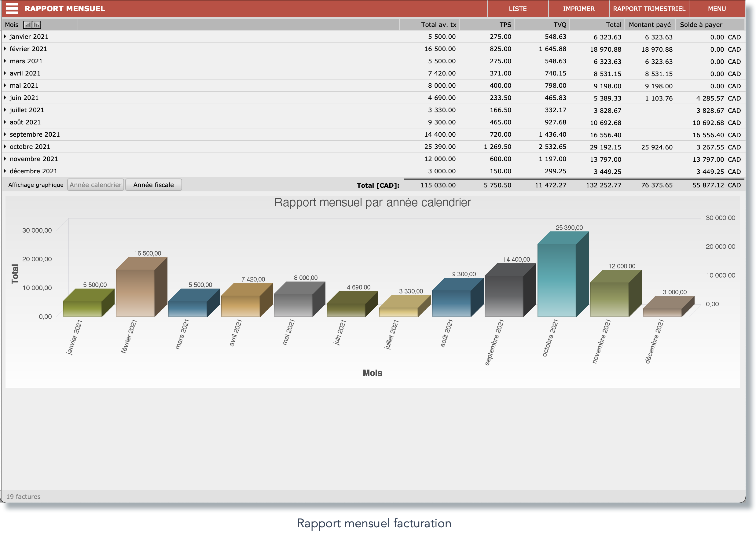Click juin amount paid 1 103.76

click(x=658, y=98)
